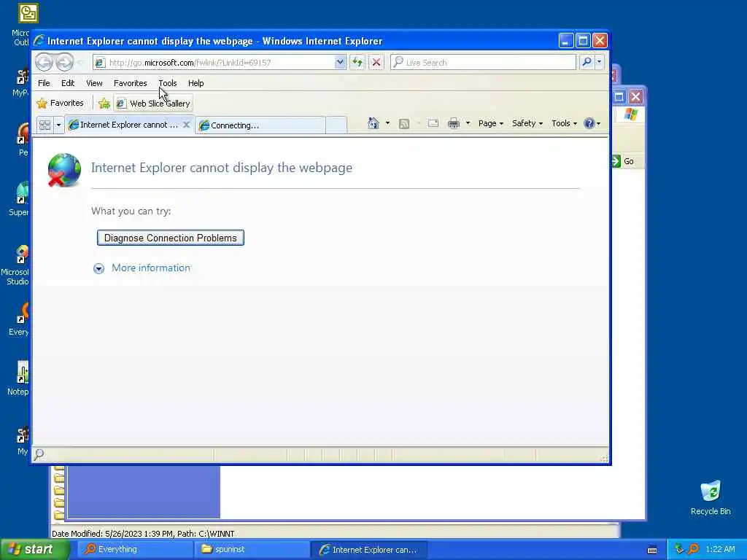Click the network connection tray icon
Screen dimensions: 747x560
pyautogui.click(x=679, y=550)
